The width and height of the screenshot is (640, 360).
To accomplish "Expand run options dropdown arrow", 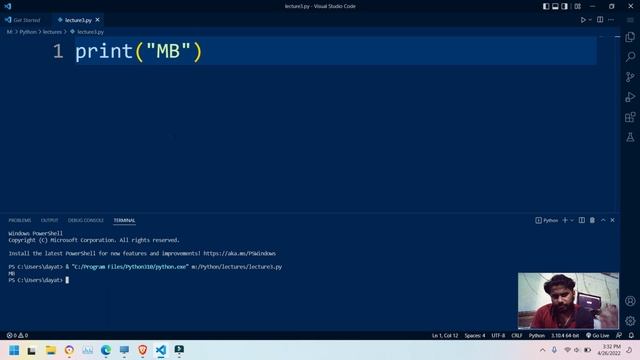I will pyautogui.click(x=590, y=20).
